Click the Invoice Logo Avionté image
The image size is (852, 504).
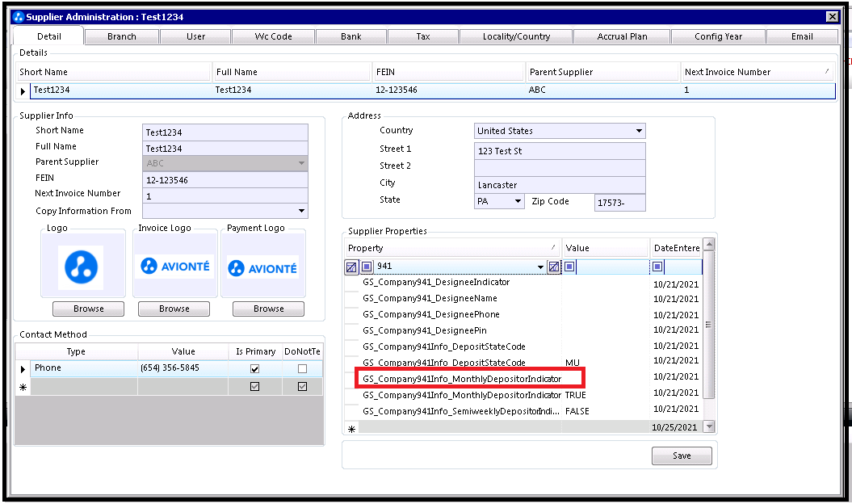174,267
